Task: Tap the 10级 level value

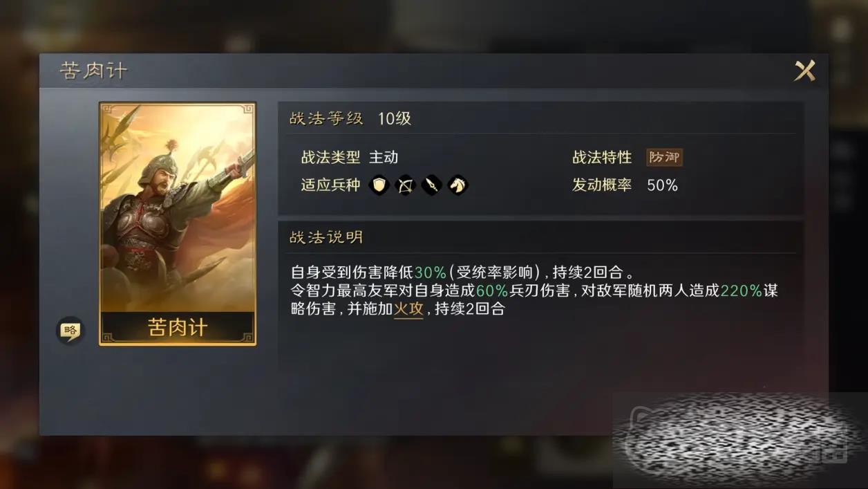Action: click(394, 118)
